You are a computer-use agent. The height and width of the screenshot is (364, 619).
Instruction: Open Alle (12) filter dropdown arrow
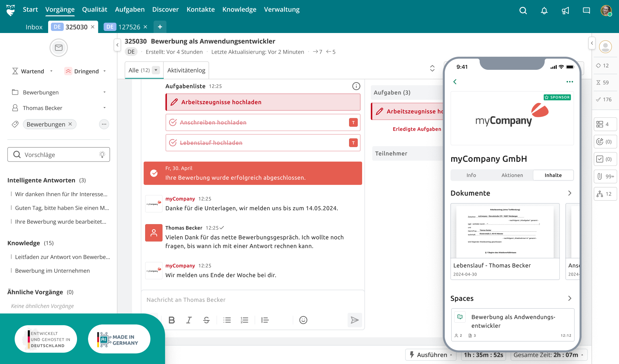156,70
